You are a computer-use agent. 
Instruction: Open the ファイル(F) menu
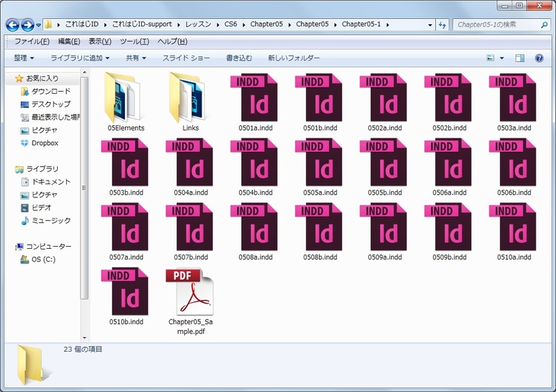tap(31, 42)
